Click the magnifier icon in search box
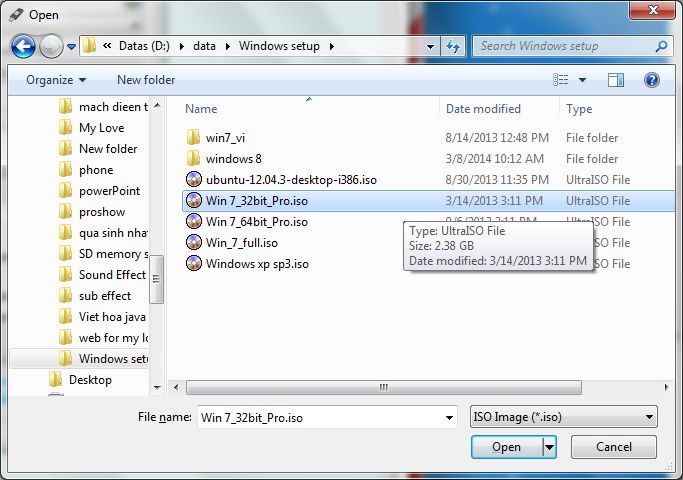This screenshot has width=683, height=480. tap(660, 46)
